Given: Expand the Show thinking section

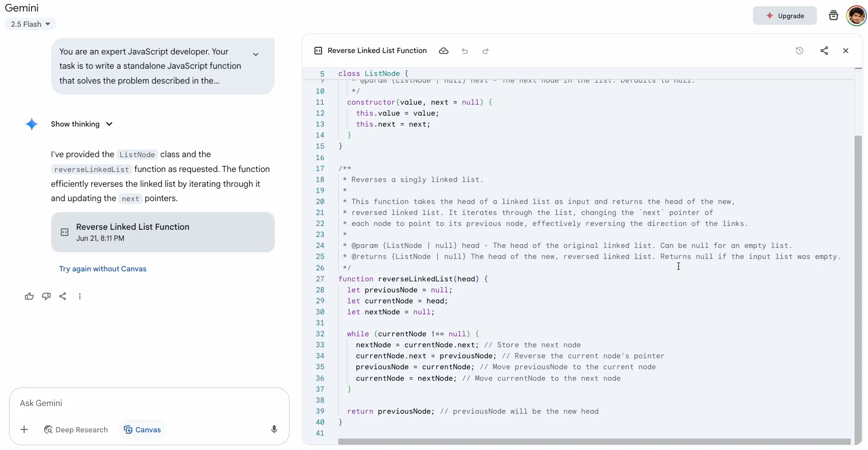Looking at the screenshot, I should pos(82,124).
